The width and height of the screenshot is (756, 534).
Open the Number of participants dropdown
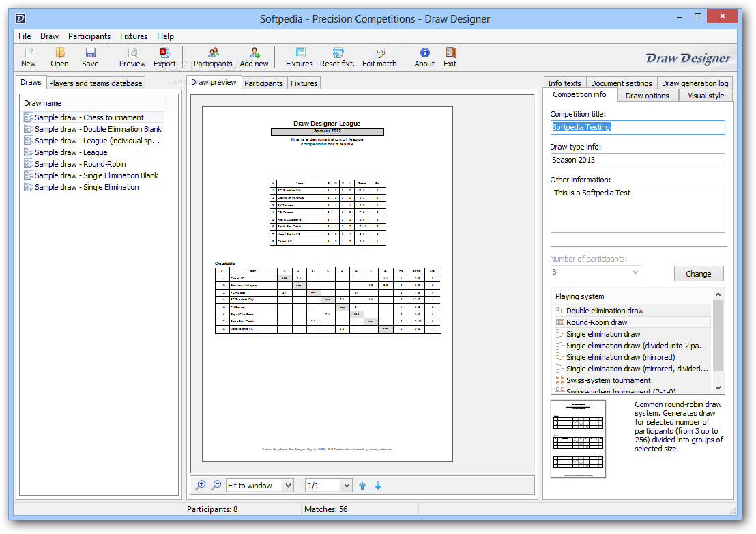pos(635,272)
